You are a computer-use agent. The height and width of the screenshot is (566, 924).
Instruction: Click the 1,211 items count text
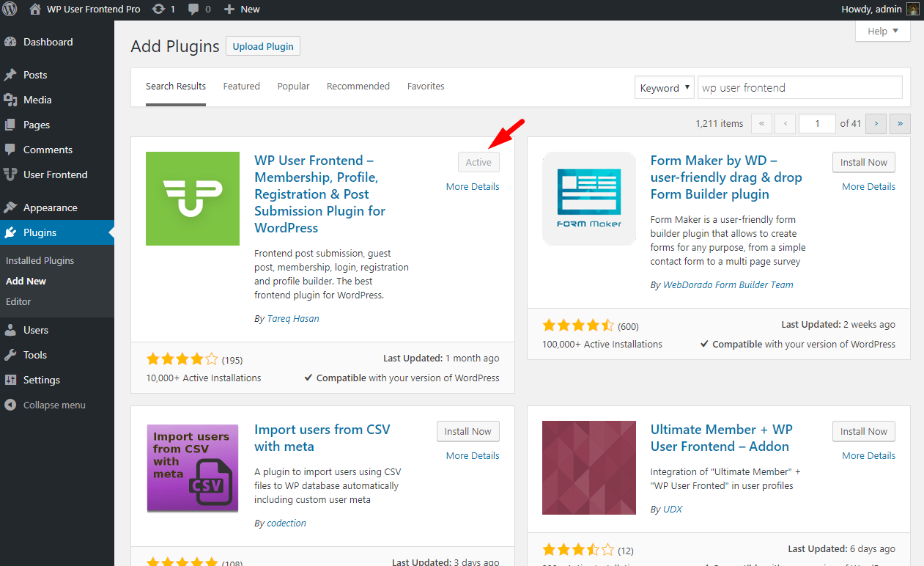(719, 123)
